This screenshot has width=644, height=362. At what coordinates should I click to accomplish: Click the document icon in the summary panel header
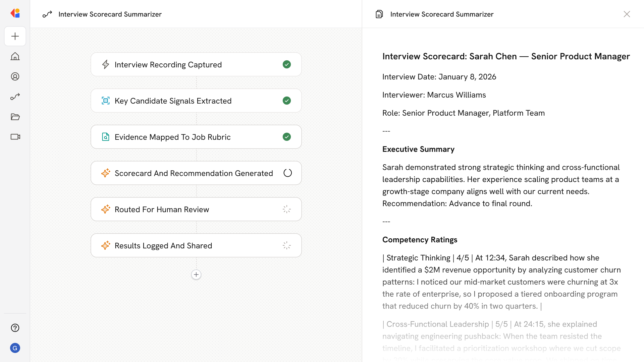click(379, 14)
